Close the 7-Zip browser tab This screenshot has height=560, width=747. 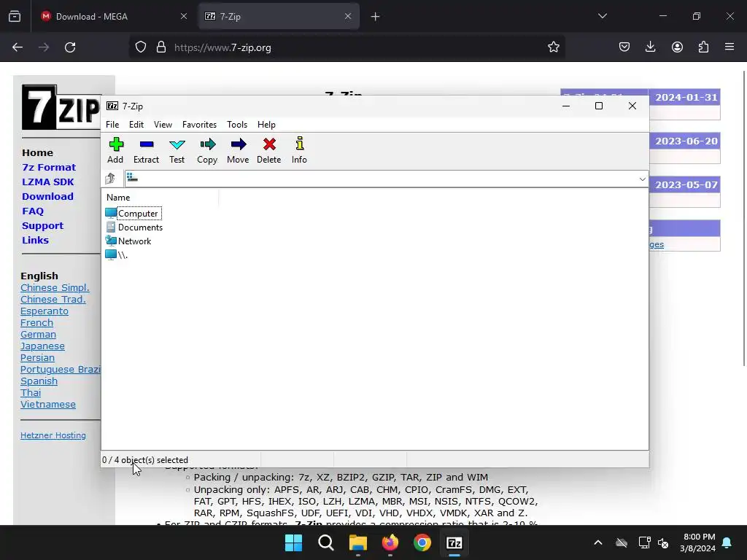coord(348,16)
